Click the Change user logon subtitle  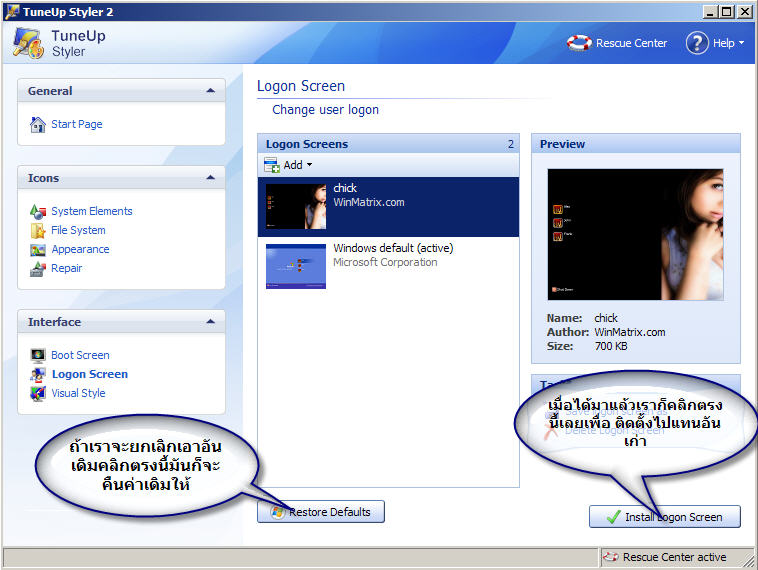(x=325, y=110)
